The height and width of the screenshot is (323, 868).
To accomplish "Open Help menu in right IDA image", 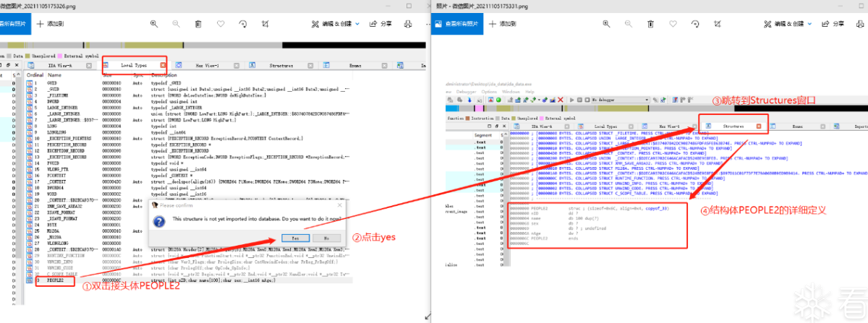I will (x=529, y=92).
